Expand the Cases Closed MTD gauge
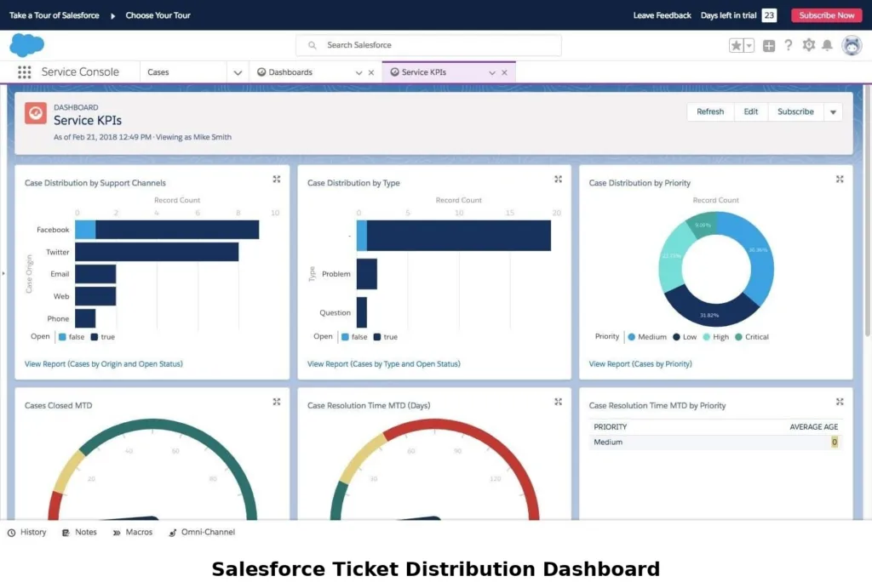Image resolution: width=872 pixels, height=588 pixels. [277, 402]
